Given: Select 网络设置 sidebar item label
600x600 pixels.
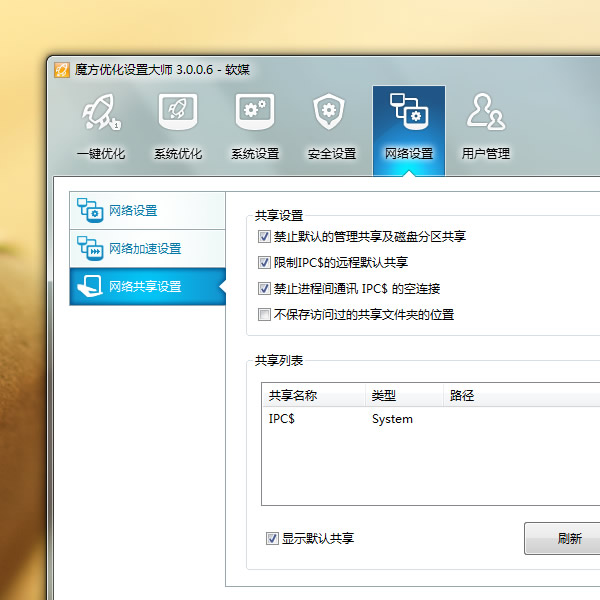Looking at the screenshot, I should click(x=133, y=210).
